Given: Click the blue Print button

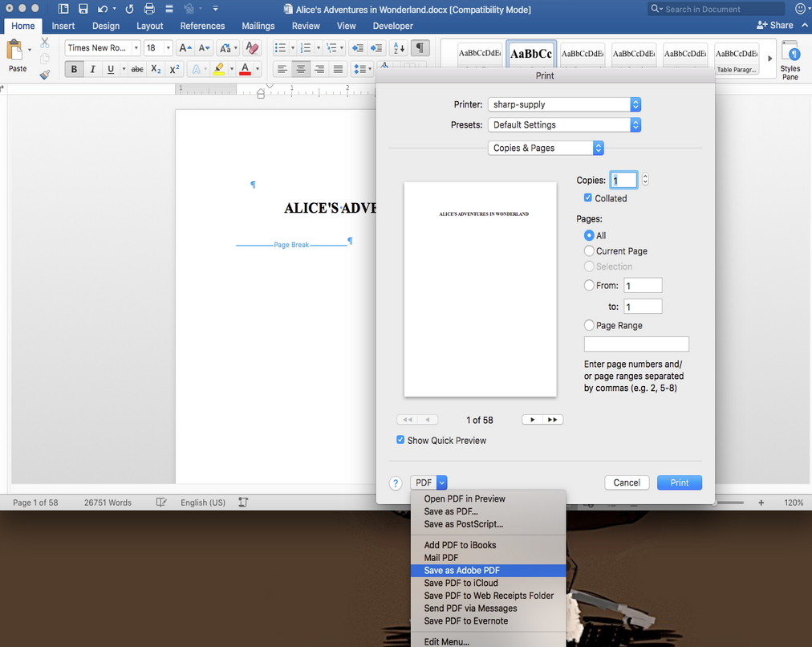Looking at the screenshot, I should pos(680,482).
